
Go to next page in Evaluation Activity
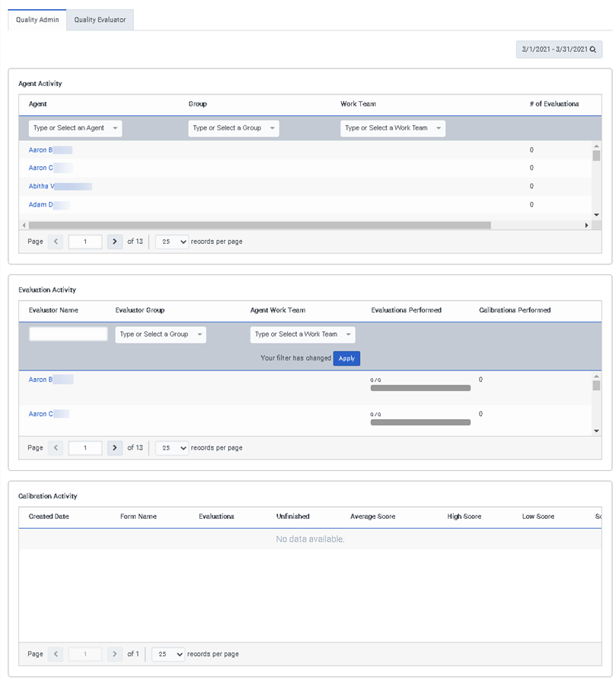click(x=115, y=447)
